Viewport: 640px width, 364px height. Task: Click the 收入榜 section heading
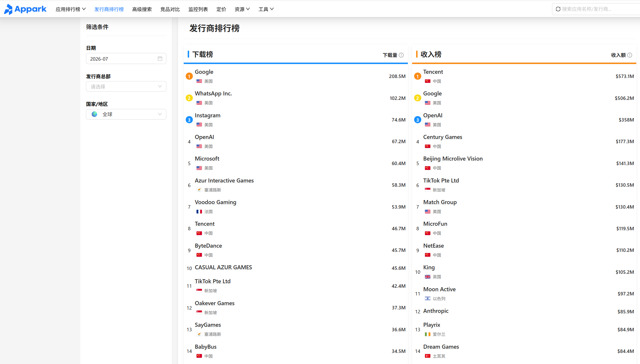pyautogui.click(x=431, y=54)
